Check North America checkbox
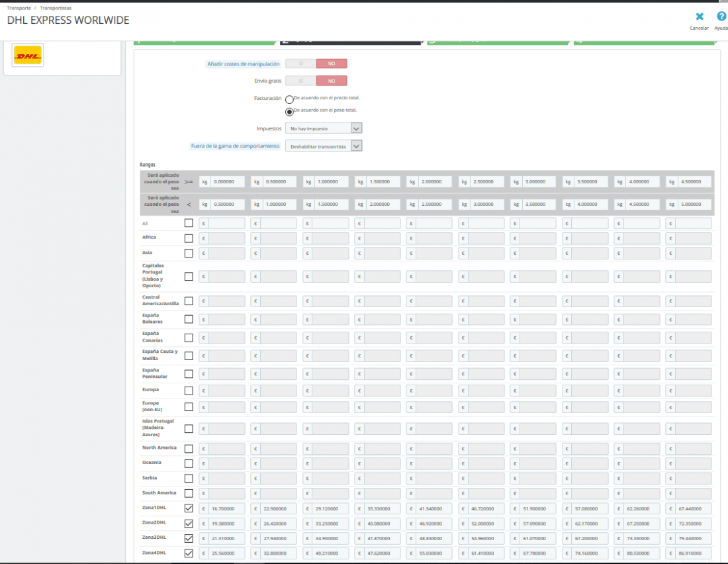Screen dimensions: 728x564 (189, 449)
